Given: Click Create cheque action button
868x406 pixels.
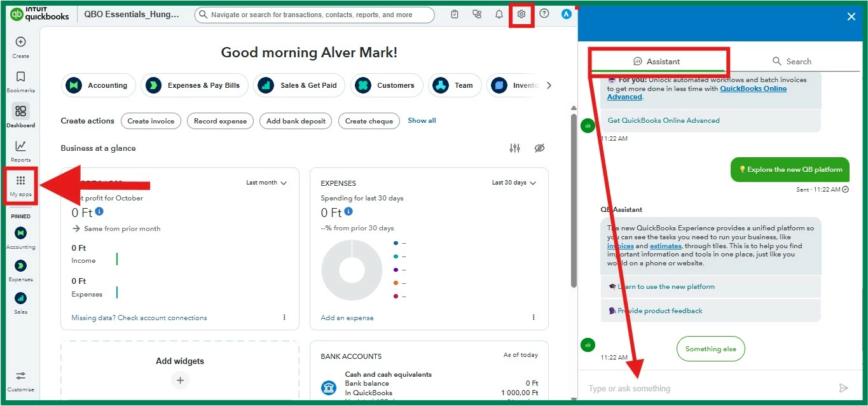Looking at the screenshot, I should click(x=369, y=121).
